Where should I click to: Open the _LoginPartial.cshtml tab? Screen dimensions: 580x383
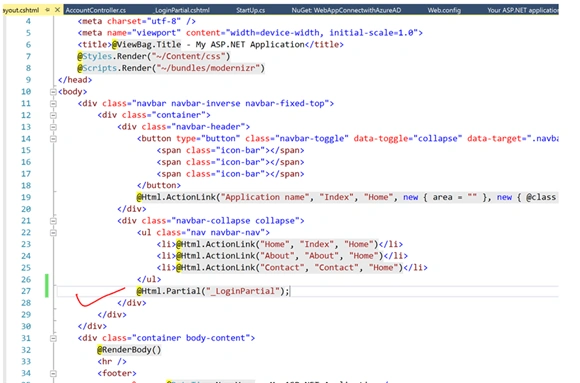[182, 10]
